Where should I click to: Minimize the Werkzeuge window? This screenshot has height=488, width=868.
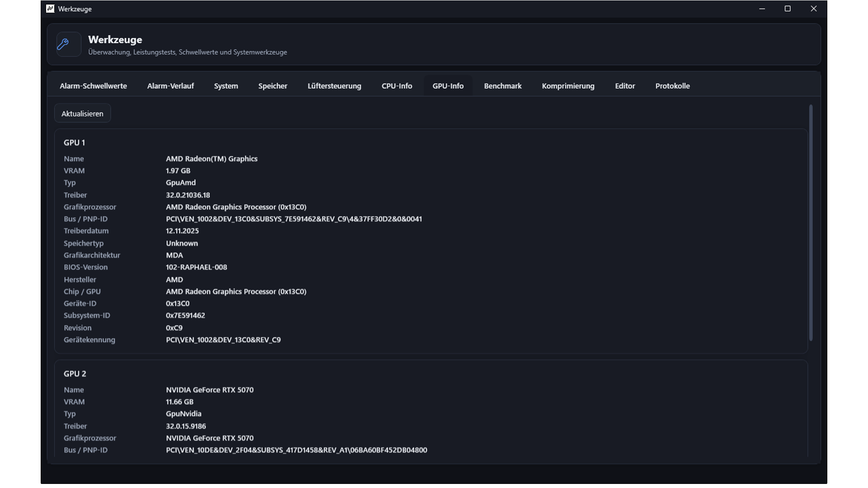[762, 9]
